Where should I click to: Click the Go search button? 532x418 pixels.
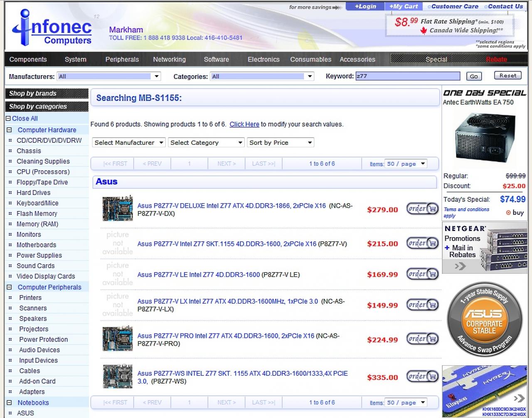click(474, 76)
